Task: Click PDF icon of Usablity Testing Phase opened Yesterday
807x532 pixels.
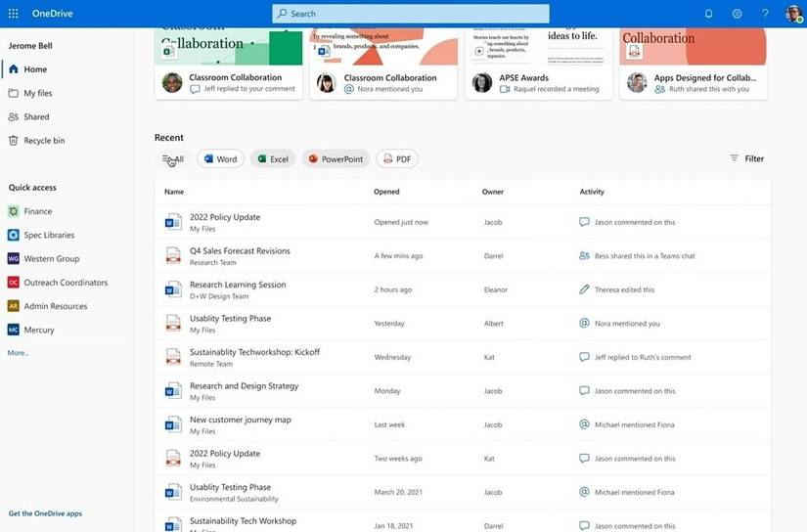Action: pyautogui.click(x=173, y=323)
